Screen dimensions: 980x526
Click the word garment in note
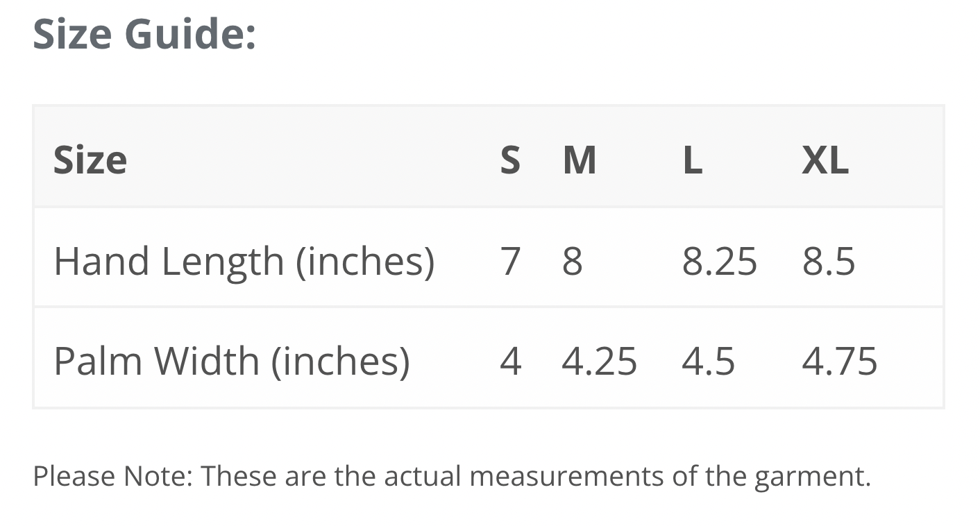(813, 478)
